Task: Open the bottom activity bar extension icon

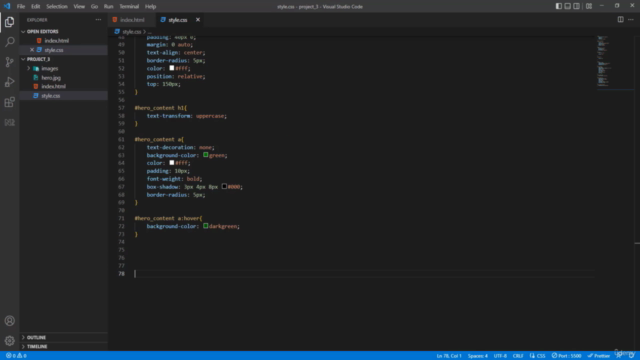Action: pyautogui.click(x=9, y=122)
